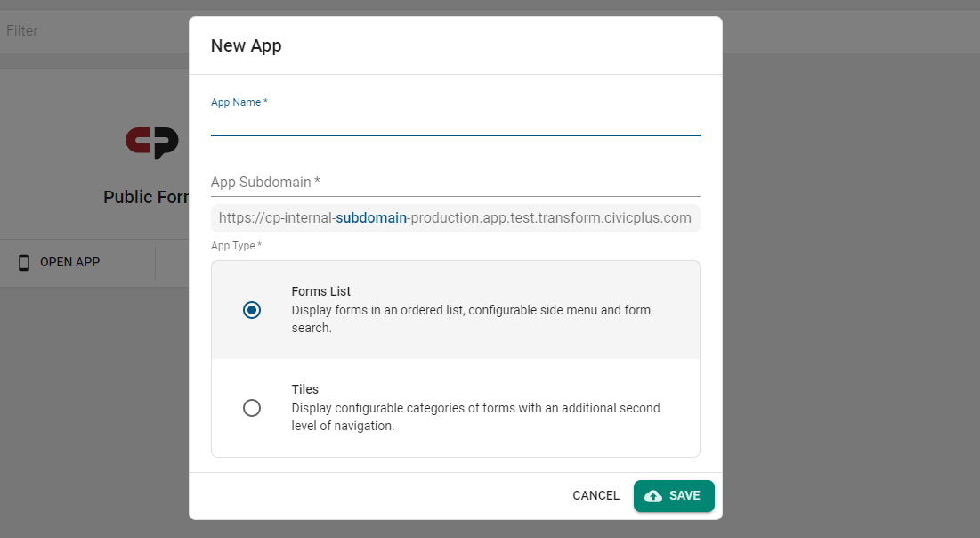Click the 'Forms List' option title
Viewport: 980px width, 538px height.
pos(320,291)
